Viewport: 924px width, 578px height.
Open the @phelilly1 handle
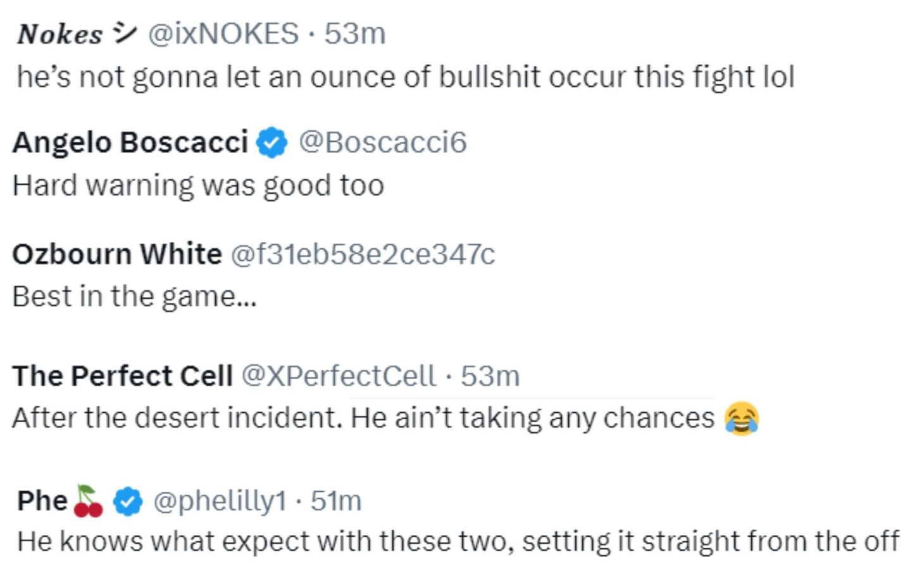point(220,501)
